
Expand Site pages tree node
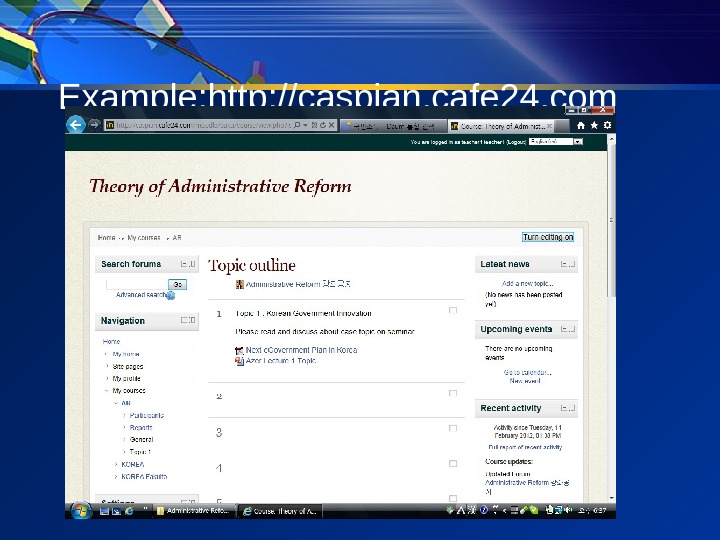pos(107,366)
